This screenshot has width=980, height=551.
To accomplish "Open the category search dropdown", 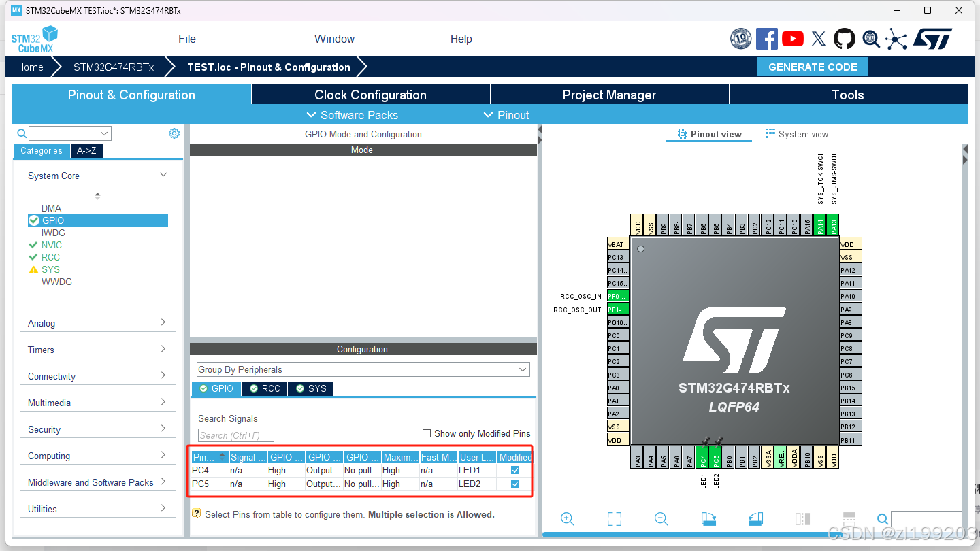I will 104,133.
